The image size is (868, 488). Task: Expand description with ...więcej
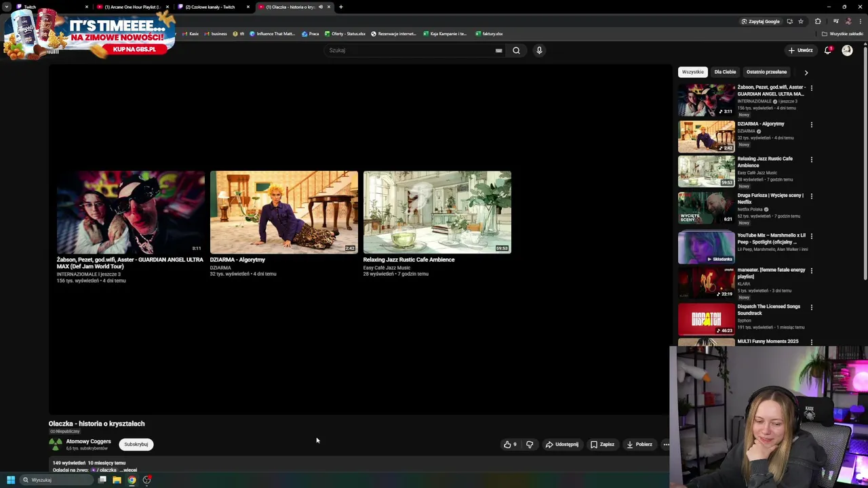(128, 470)
